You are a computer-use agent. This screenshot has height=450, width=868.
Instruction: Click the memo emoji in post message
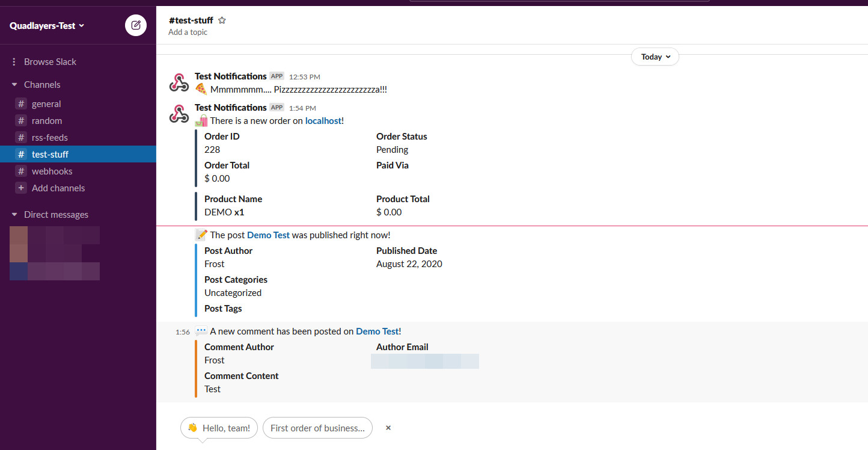[201, 235]
